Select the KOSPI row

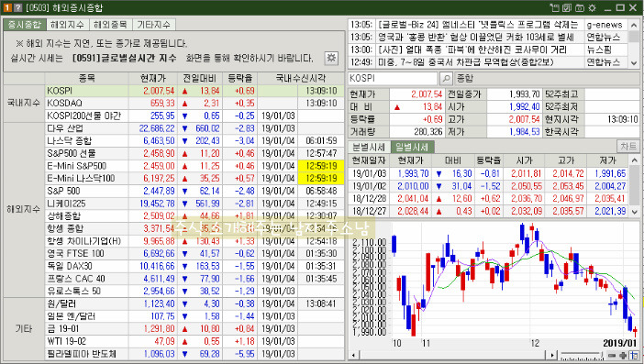pos(194,91)
